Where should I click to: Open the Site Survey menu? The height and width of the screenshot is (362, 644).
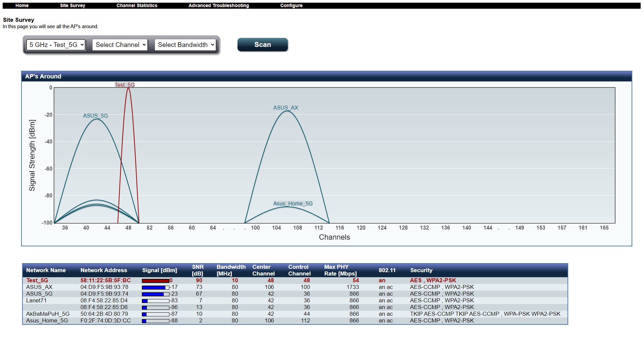[72, 5]
